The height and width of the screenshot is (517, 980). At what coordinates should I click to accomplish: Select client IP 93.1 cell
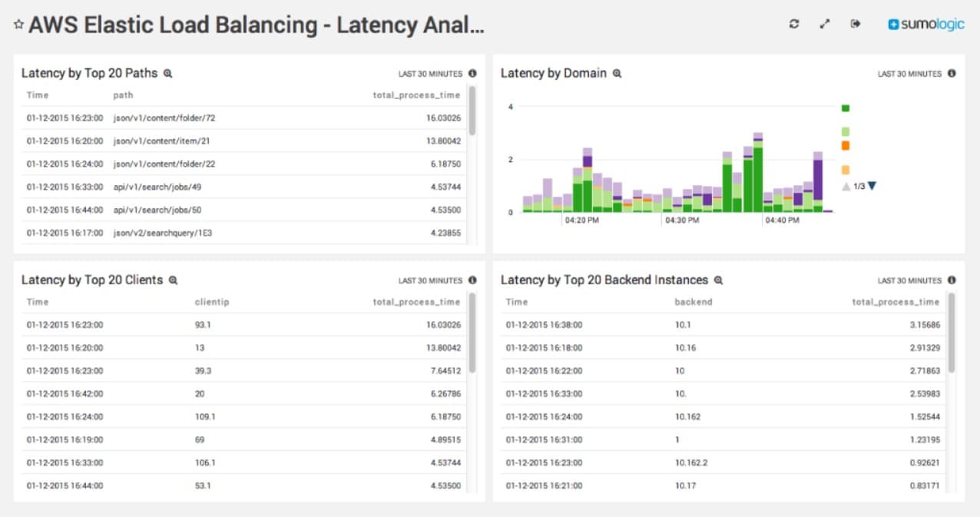pos(204,325)
